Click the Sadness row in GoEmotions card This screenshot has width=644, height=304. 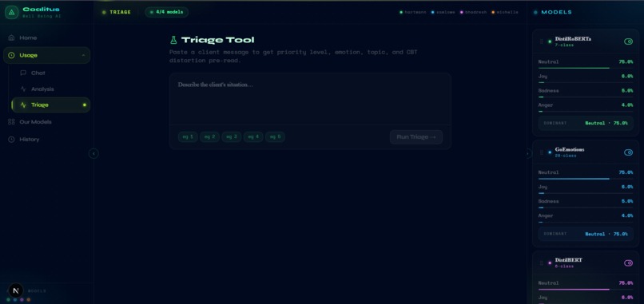(586, 203)
